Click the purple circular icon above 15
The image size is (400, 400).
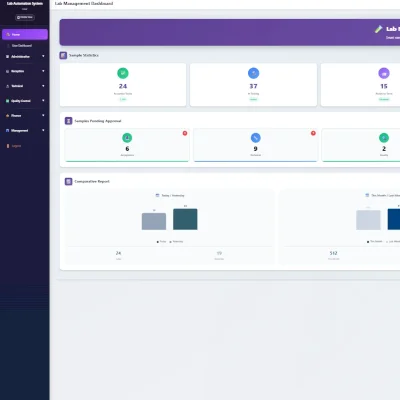point(384,73)
